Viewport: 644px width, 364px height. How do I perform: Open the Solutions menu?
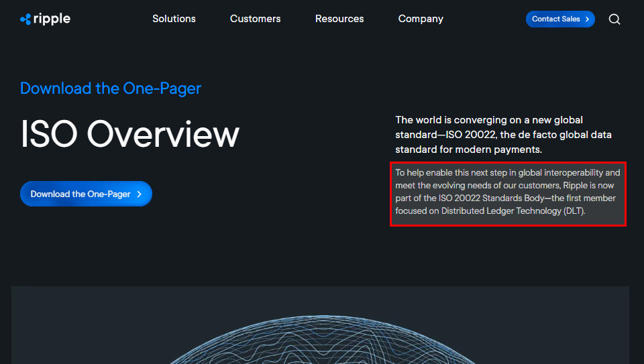(174, 19)
